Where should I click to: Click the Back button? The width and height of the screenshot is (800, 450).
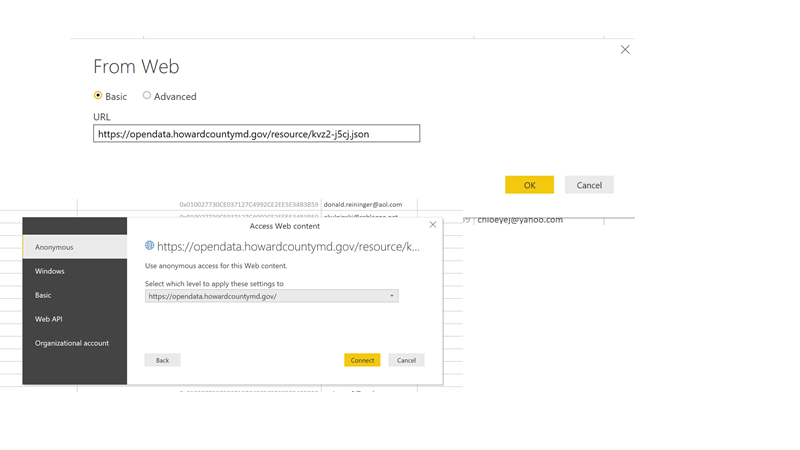point(162,360)
